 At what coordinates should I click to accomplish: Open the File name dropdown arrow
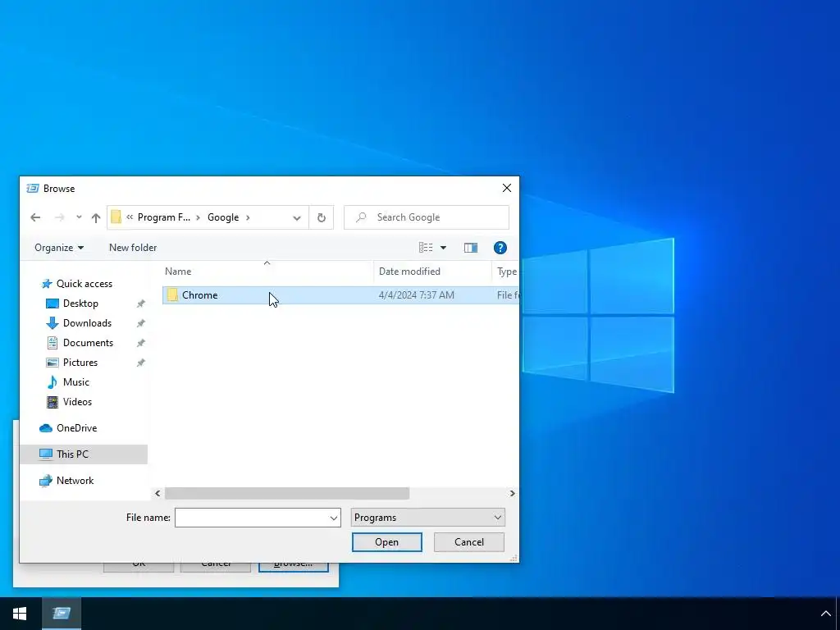(x=334, y=518)
